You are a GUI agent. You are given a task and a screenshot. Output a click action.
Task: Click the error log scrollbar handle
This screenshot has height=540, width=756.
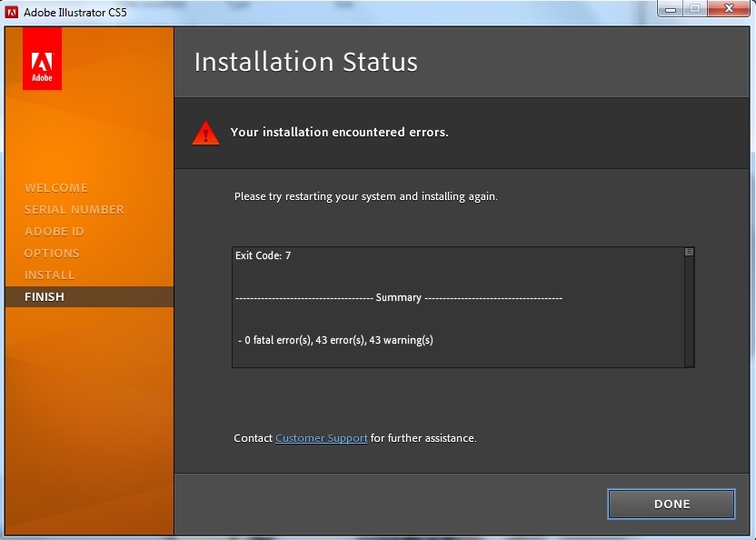click(689, 252)
